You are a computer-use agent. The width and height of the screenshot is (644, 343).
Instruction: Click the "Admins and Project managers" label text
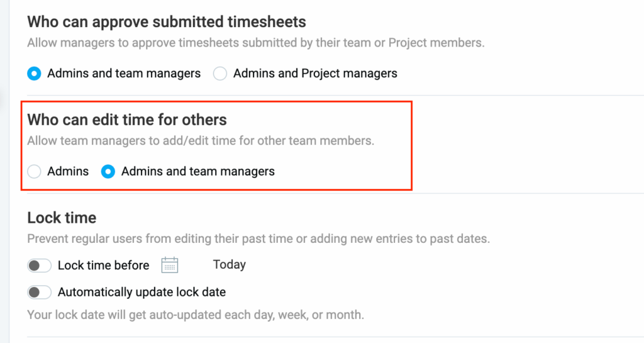click(x=315, y=74)
